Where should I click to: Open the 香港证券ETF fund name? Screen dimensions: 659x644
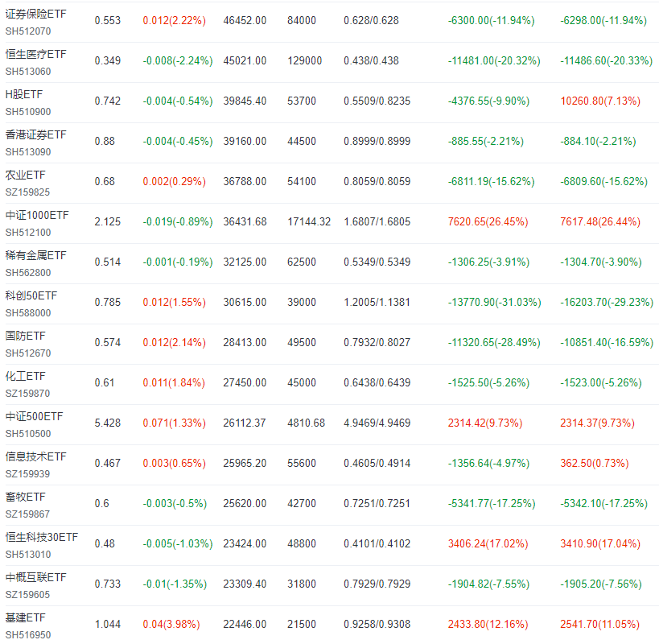(35, 135)
